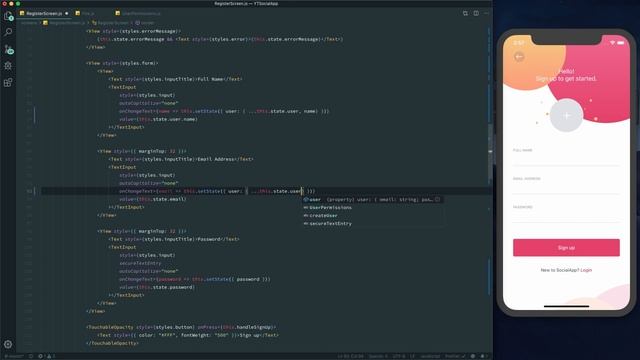Tap the Password input field
This screenshot has width=640, height=360.
[x=566, y=216]
